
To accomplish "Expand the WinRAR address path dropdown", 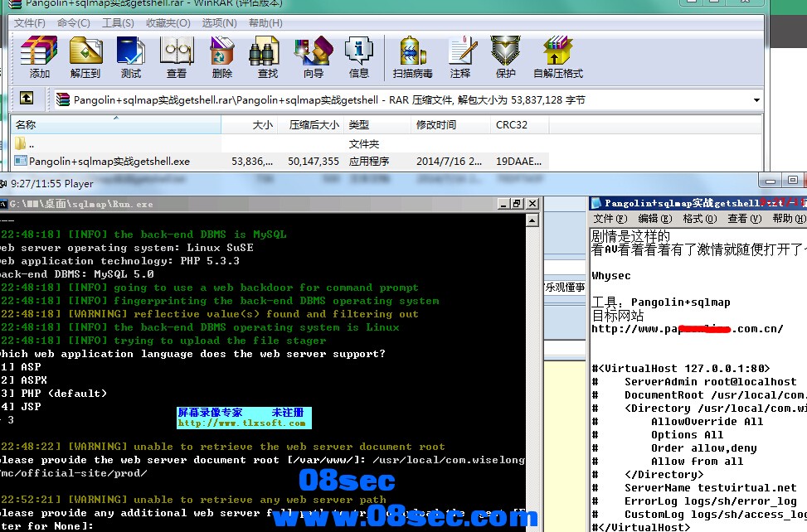I will point(756,99).
